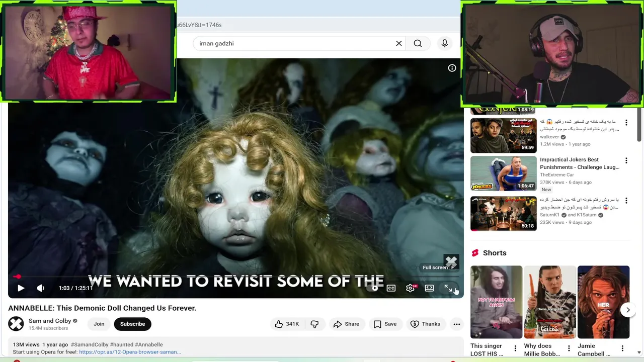Image resolution: width=644 pixels, height=362 pixels.
Task: Open the Opera browser sponsor link
Action: 130,352
